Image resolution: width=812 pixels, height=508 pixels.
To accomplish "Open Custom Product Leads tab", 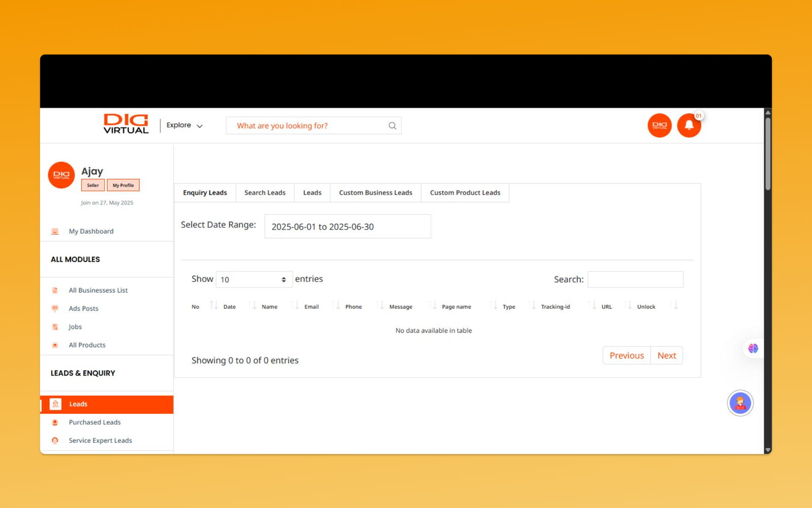I will [465, 193].
